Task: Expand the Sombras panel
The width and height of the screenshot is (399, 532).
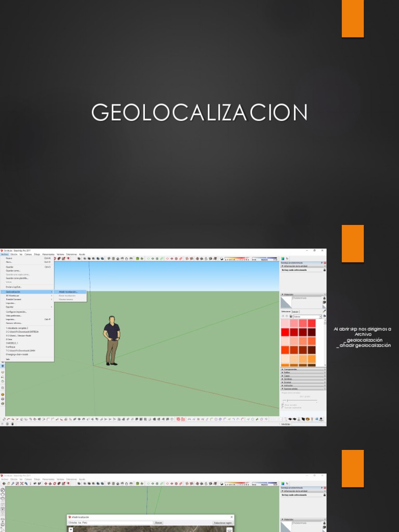Action: coord(303,379)
